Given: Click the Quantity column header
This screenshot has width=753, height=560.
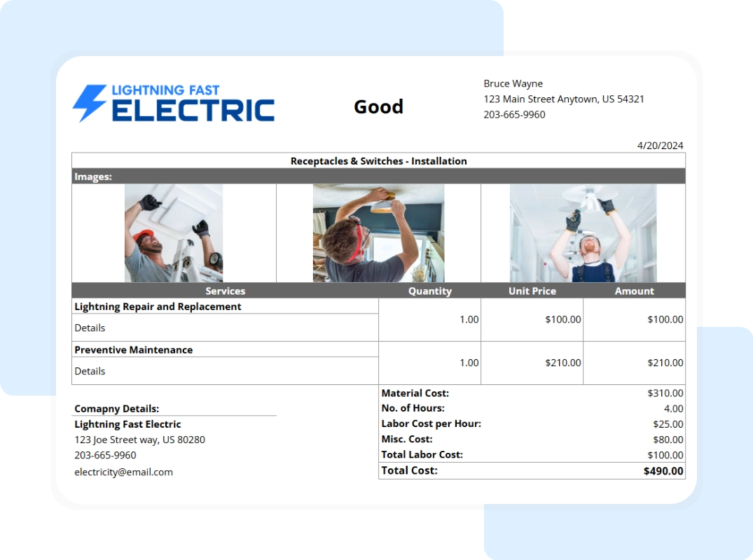Looking at the screenshot, I should click(429, 290).
